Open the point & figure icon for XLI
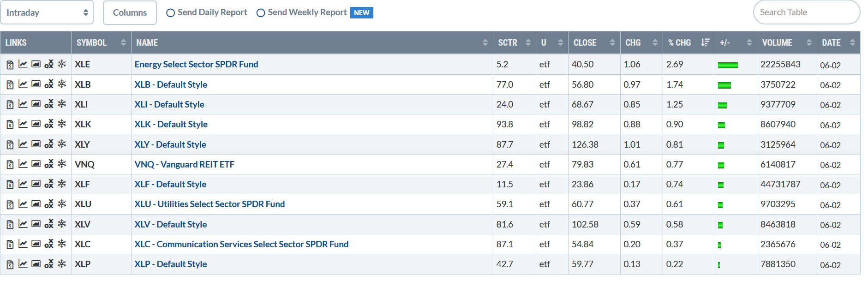 [49, 104]
